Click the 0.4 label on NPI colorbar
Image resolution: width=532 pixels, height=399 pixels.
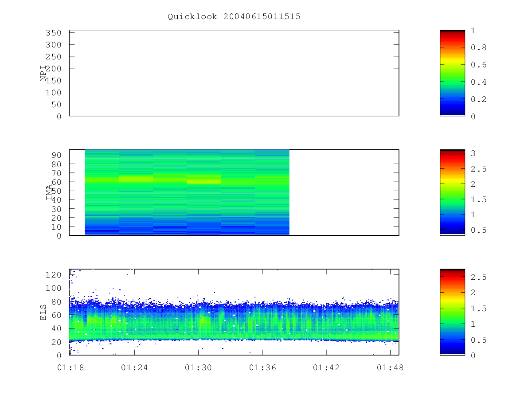pyautogui.click(x=478, y=82)
